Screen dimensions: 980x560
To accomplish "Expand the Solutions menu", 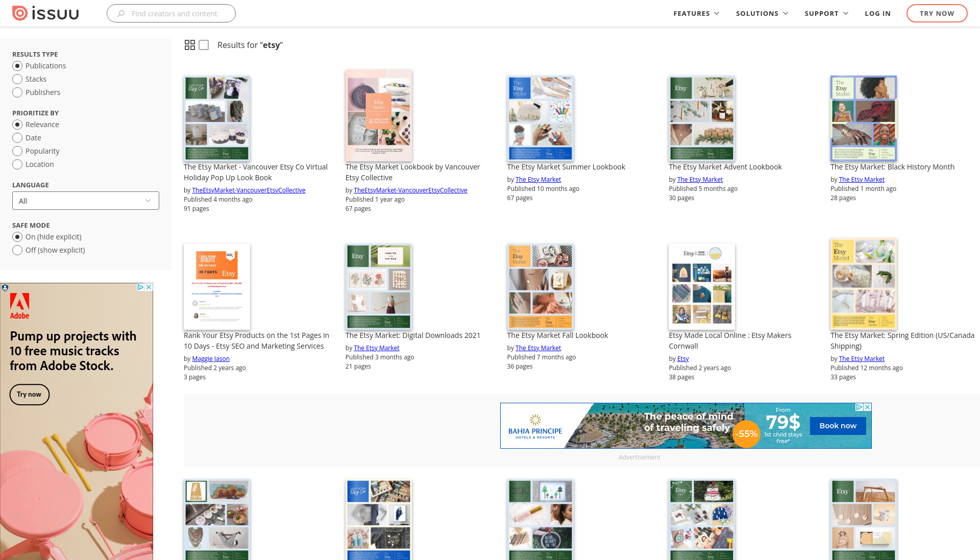I will (x=762, y=13).
